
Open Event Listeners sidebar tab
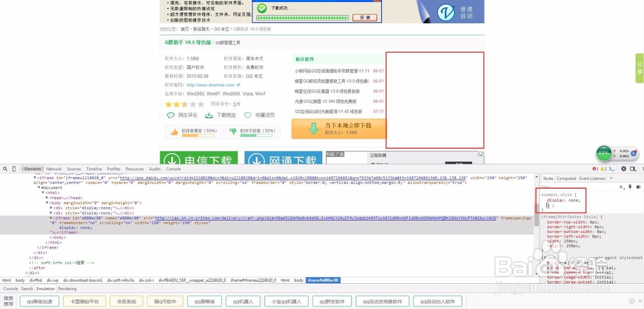coord(592,178)
